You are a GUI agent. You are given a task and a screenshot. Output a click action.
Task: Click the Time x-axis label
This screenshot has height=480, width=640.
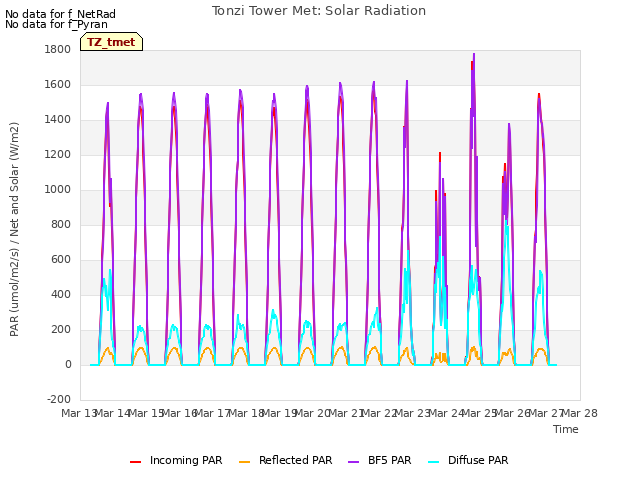(x=566, y=429)
